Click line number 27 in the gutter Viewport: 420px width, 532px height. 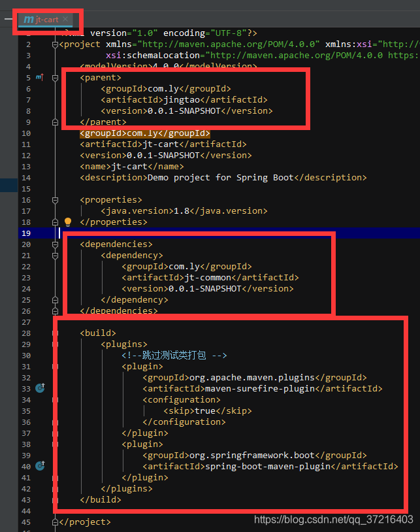click(26, 322)
